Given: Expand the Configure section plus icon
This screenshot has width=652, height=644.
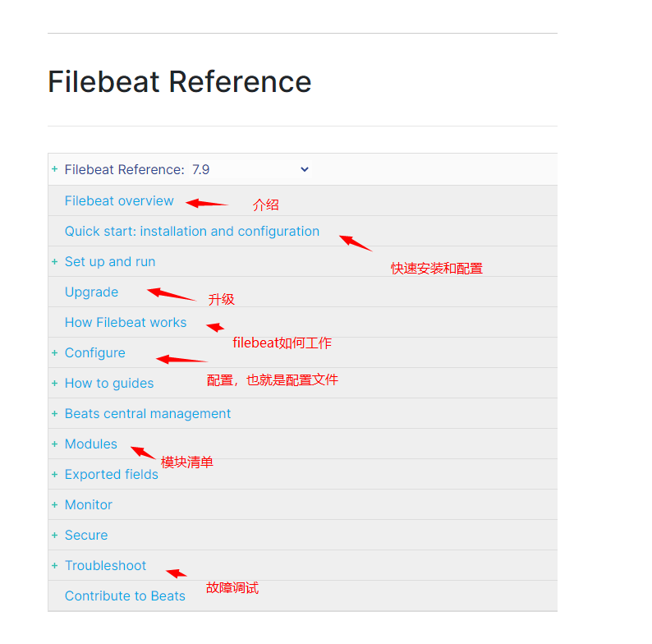Looking at the screenshot, I should point(55,352).
